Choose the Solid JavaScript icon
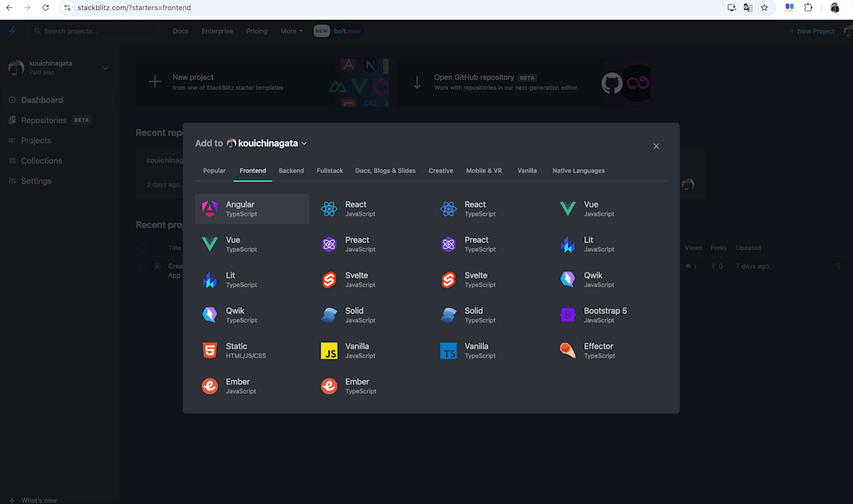This screenshot has width=853, height=504. (329, 315)
